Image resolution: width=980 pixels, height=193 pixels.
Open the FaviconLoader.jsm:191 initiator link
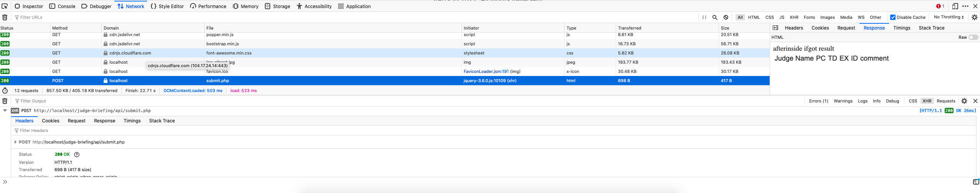pyautogui.click(x=486, y=71)
